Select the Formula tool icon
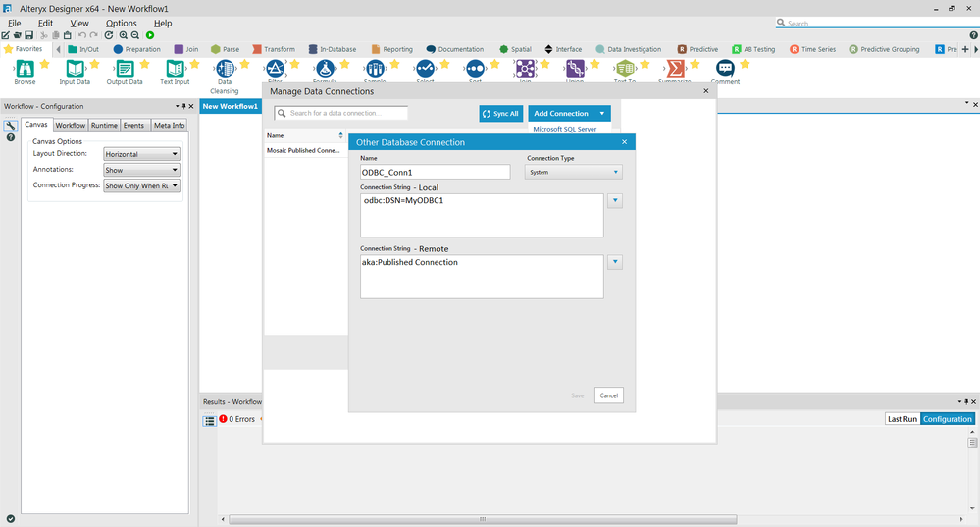Image resolution: width=980 pixels, height=527 pixels. [x=325, y=68]
